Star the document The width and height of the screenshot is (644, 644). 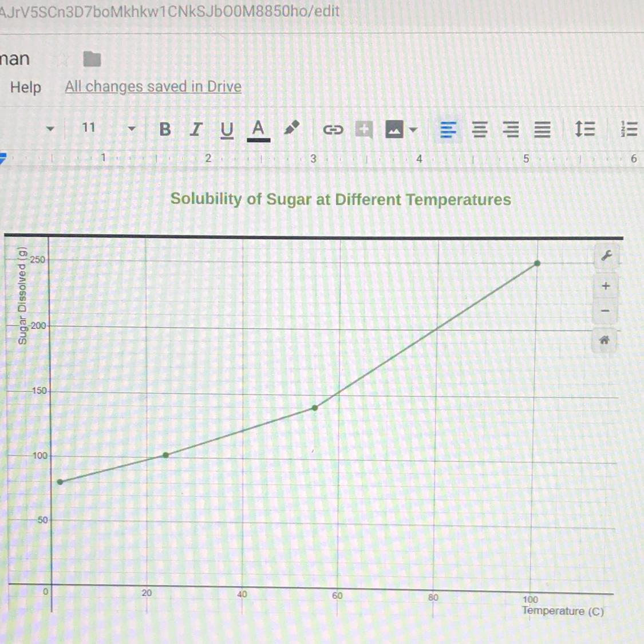tap(62, 60)
